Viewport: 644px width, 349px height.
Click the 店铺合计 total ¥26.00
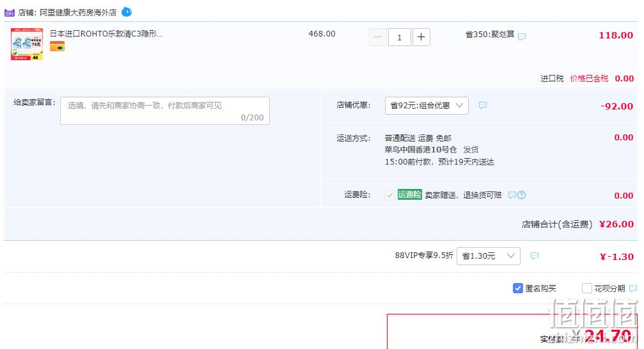[x=616, y=224]
